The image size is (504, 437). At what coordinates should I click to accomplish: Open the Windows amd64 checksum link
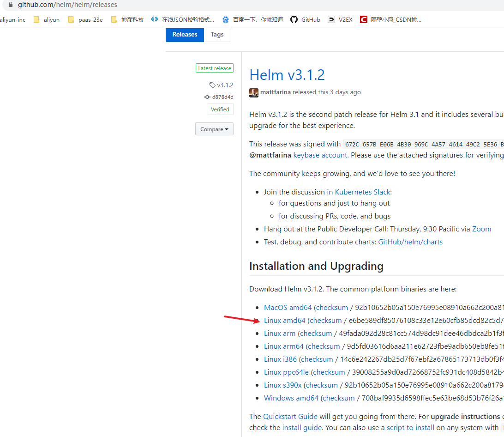[x=339, y=398]
